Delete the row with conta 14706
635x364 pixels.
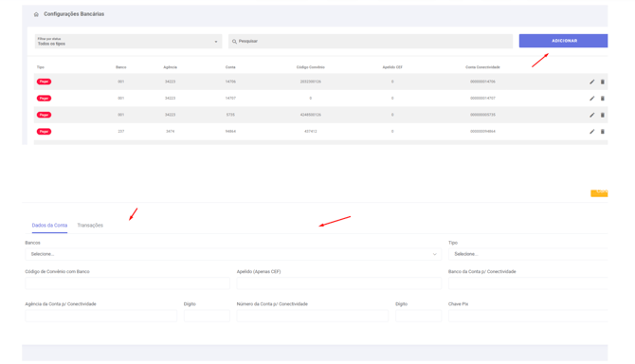[602, 82]
